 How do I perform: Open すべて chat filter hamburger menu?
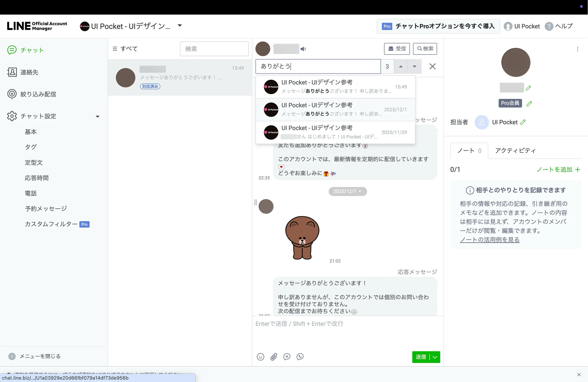tap(115, 49)
